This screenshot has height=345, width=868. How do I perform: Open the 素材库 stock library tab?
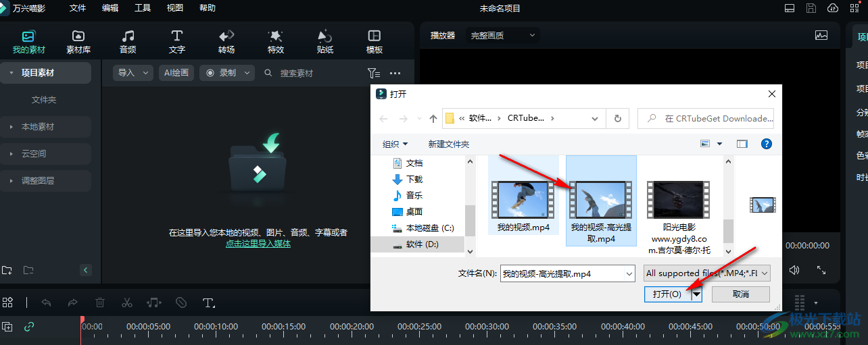point(78,42)
